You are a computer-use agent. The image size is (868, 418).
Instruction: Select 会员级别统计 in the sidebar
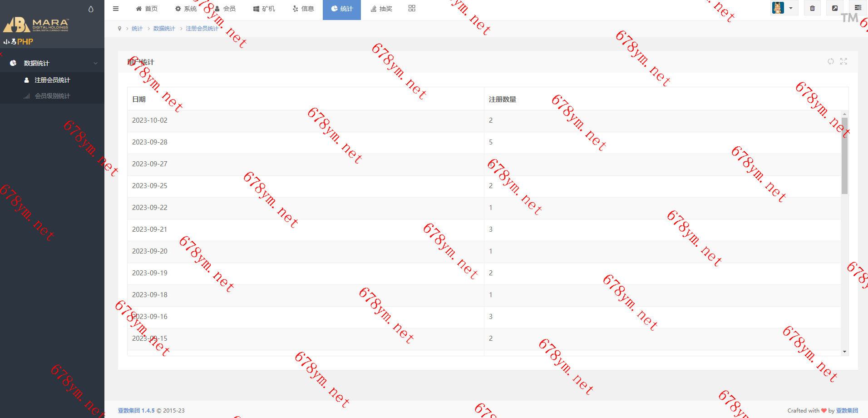52,96
